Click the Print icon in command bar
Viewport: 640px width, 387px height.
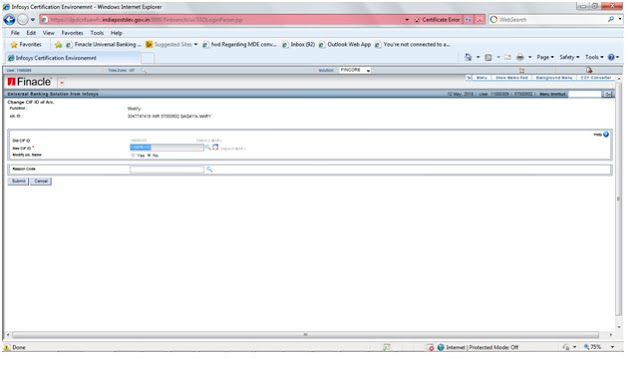tap(520, 57)
